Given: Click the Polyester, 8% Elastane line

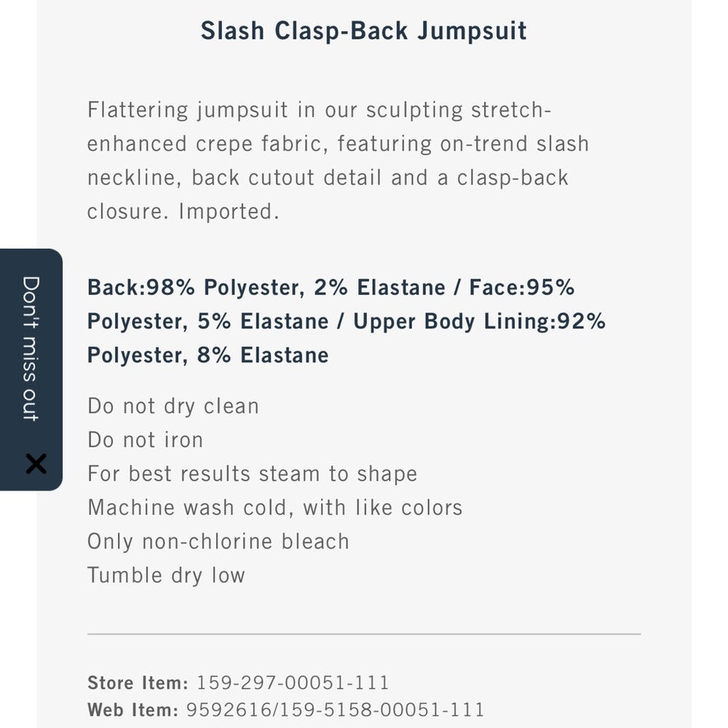Looking at the screenshot, I should [x=208, y=356].
